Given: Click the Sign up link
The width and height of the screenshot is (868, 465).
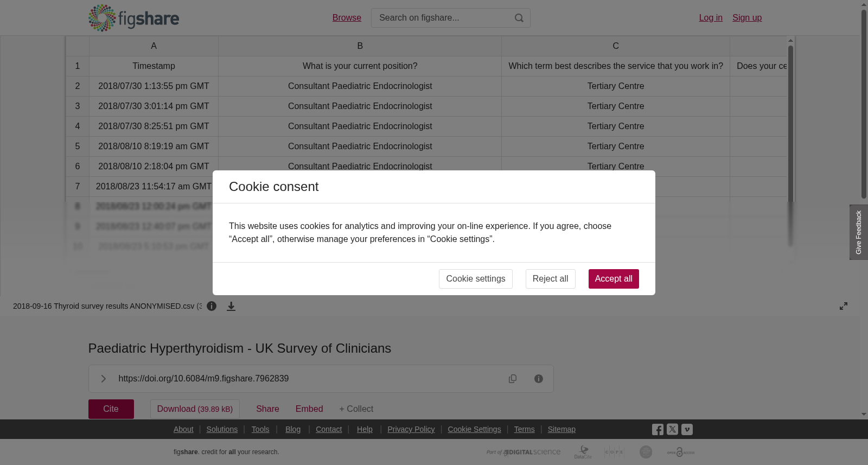Looking at the screenshot, I should point(747,18).
